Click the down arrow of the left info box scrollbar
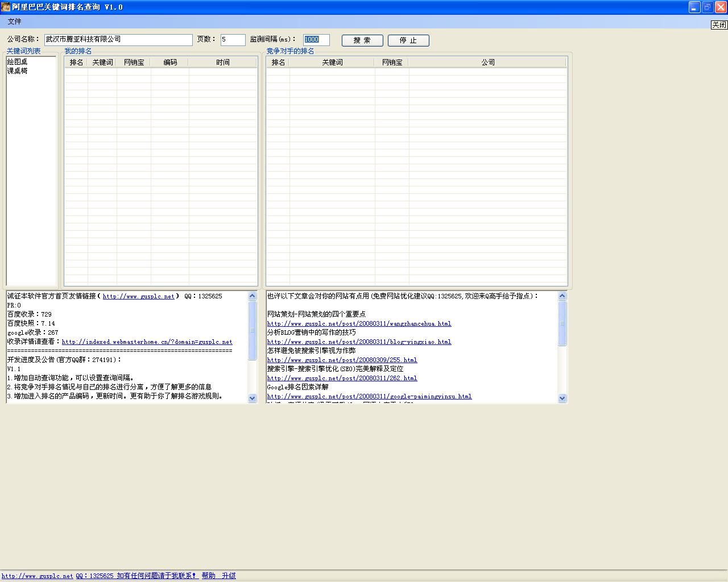728x582 pixels. click(x=253, y=398)
